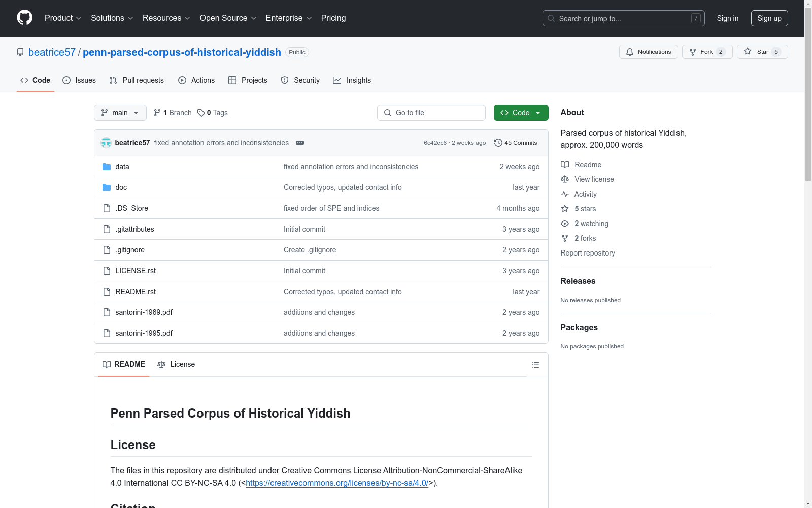Select the README tab
Viewport: 812px width, 508px height.
[x=124, y=364]
